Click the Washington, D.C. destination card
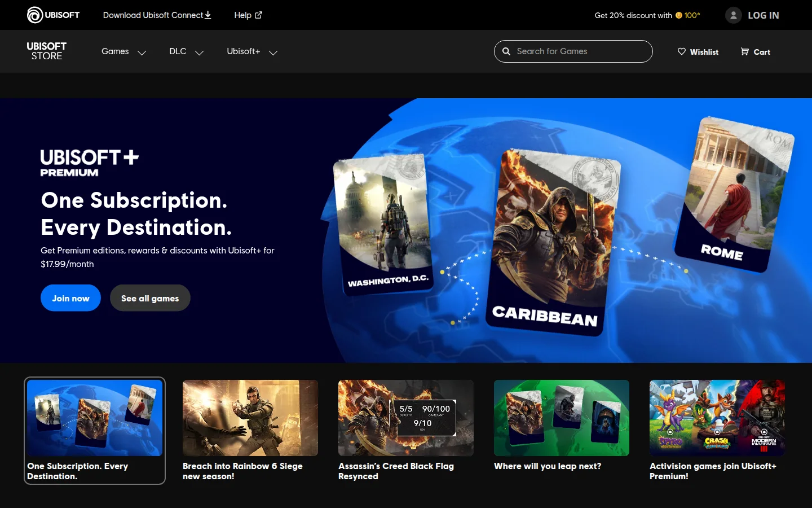The image size is (812, 508). point(383,224)
